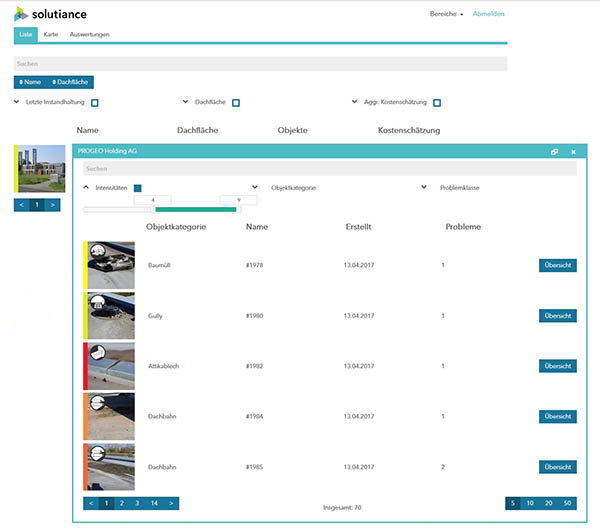600x531 pixels.
Task: Show 20 items per page
Action: [548, 503]
